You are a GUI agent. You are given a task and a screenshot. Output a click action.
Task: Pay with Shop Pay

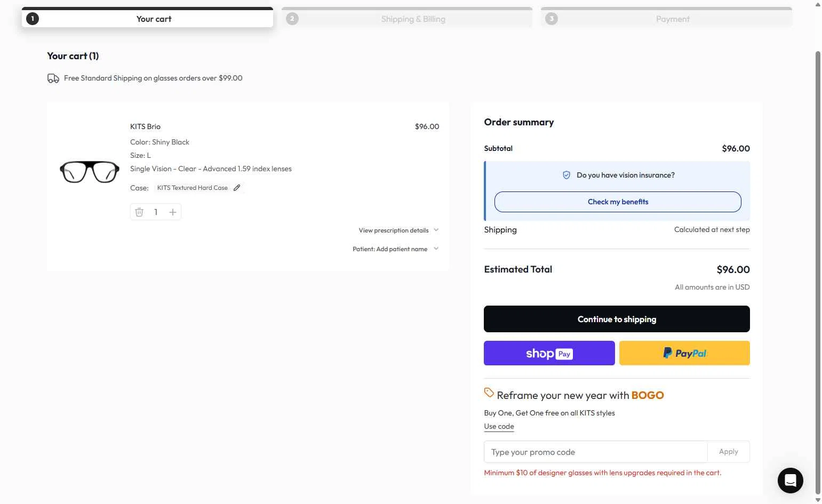point(549,353)
